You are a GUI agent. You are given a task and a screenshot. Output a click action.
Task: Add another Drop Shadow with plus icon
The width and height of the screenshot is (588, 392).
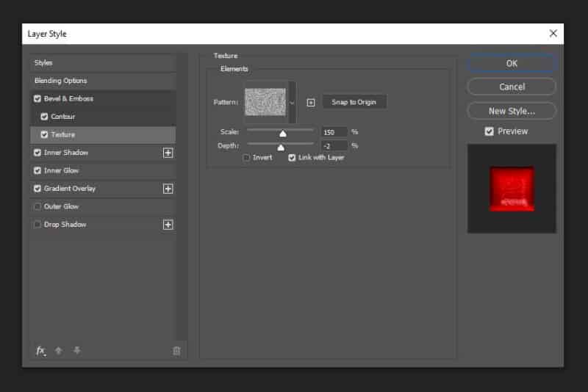click(168, 225)
